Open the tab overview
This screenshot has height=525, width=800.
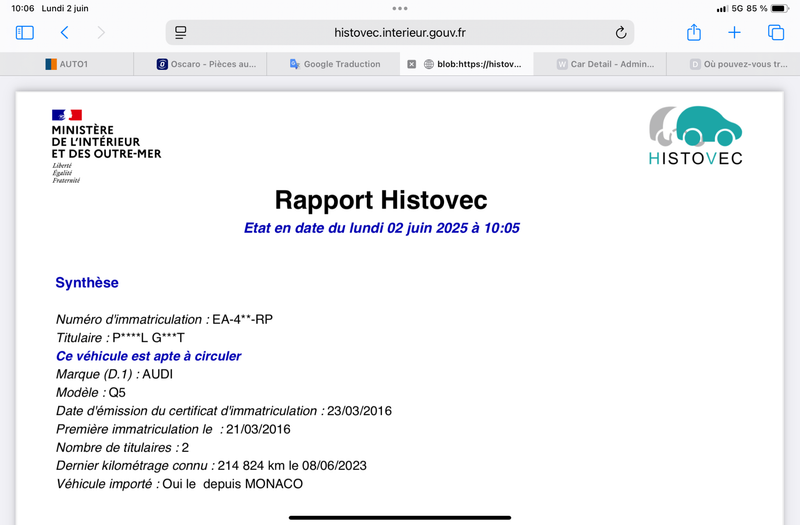coord(776,33)
